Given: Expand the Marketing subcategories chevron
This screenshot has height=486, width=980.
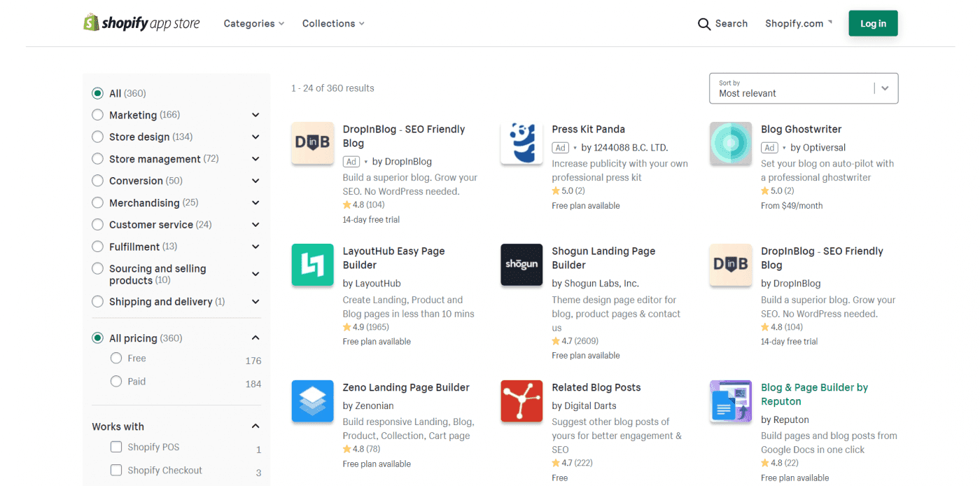Looking at the screenshot, I should pos(255,115).
